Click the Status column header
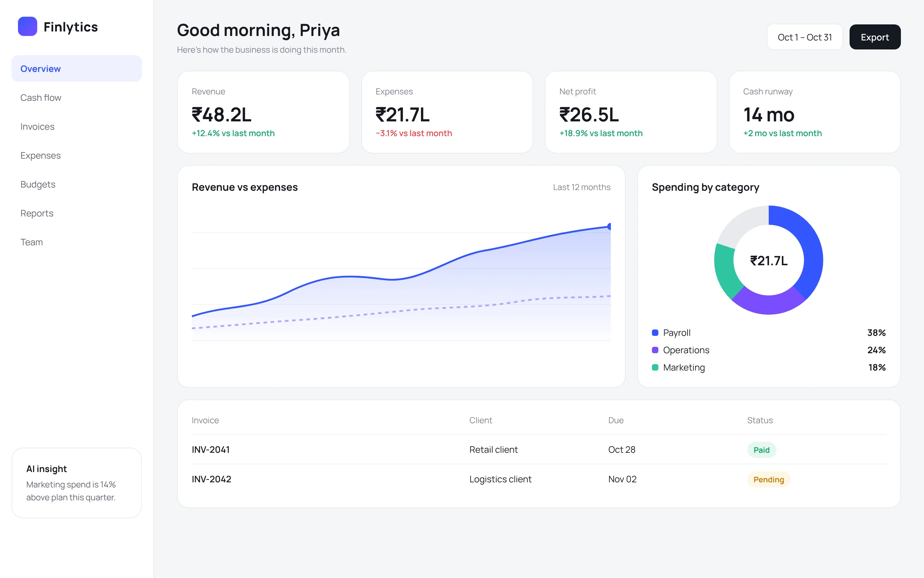The image size is (924, 578). 760,420
